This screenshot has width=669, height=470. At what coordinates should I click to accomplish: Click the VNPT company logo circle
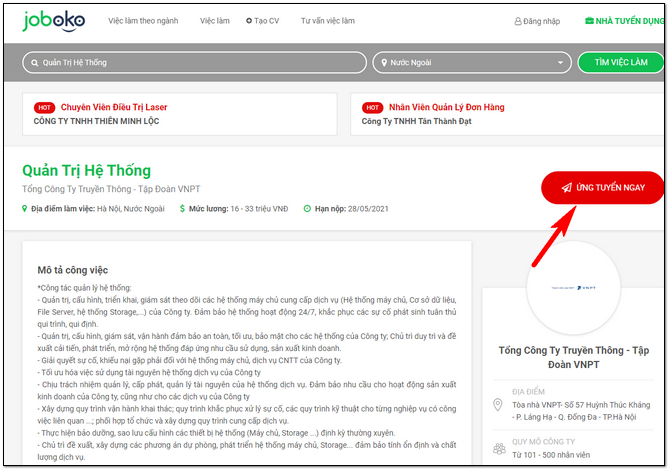[574, 287]
